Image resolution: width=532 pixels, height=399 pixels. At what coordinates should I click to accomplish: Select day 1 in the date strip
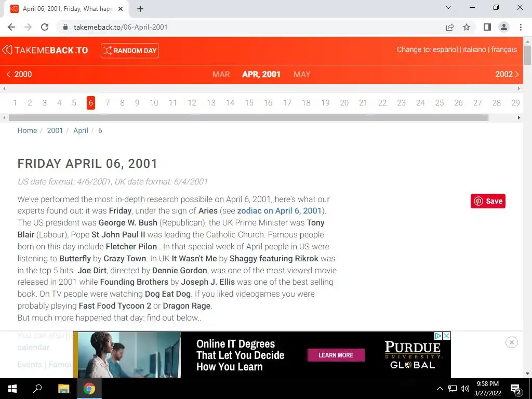click(x=15, y=103)
